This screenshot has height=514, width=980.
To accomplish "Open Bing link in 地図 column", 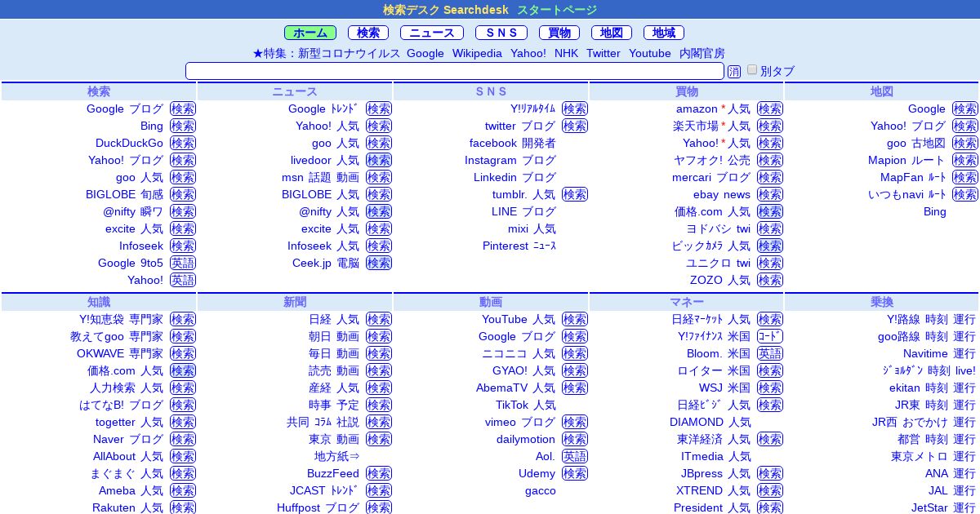I will point(935,211).
